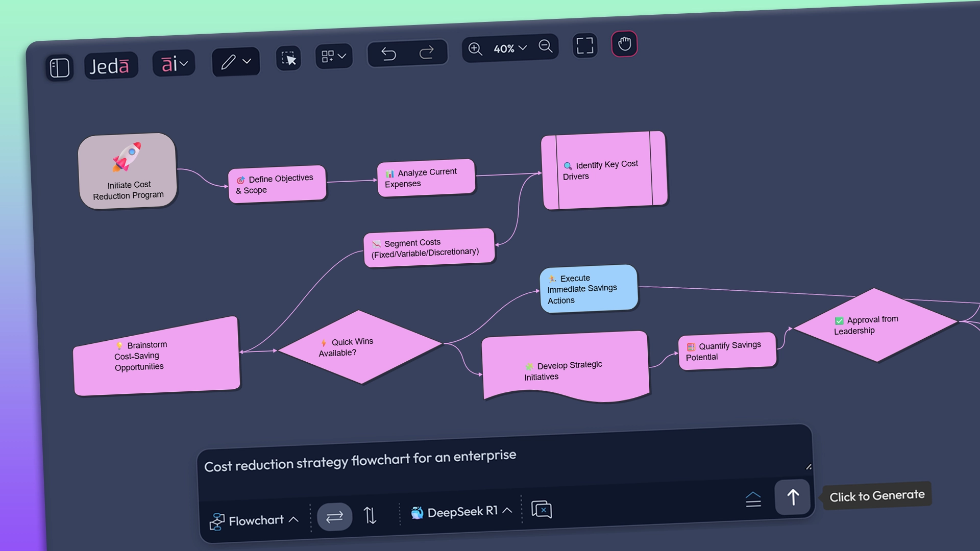Clear the prompt with the dismiss chat icon
Screen dimensions: 980x551
(x=543, y=509)
